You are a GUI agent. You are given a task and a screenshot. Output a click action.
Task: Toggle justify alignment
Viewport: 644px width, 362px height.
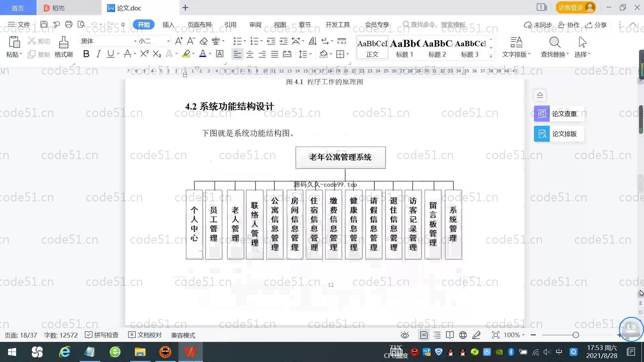[x=275, y=54]
